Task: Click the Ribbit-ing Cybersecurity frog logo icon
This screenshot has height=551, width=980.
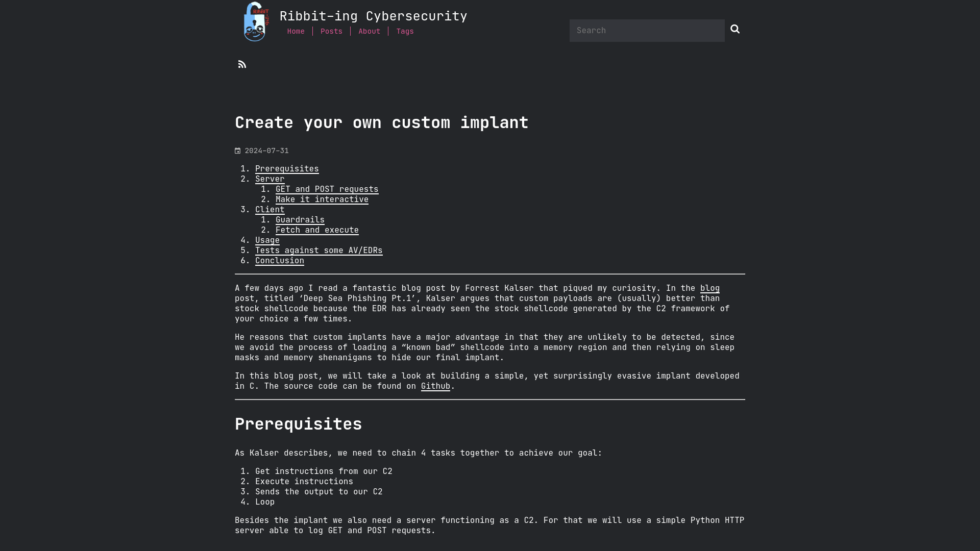Action: click(x=255, y=21)
